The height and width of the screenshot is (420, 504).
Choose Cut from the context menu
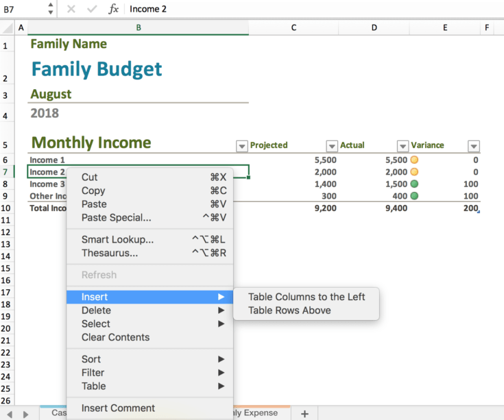149,177
